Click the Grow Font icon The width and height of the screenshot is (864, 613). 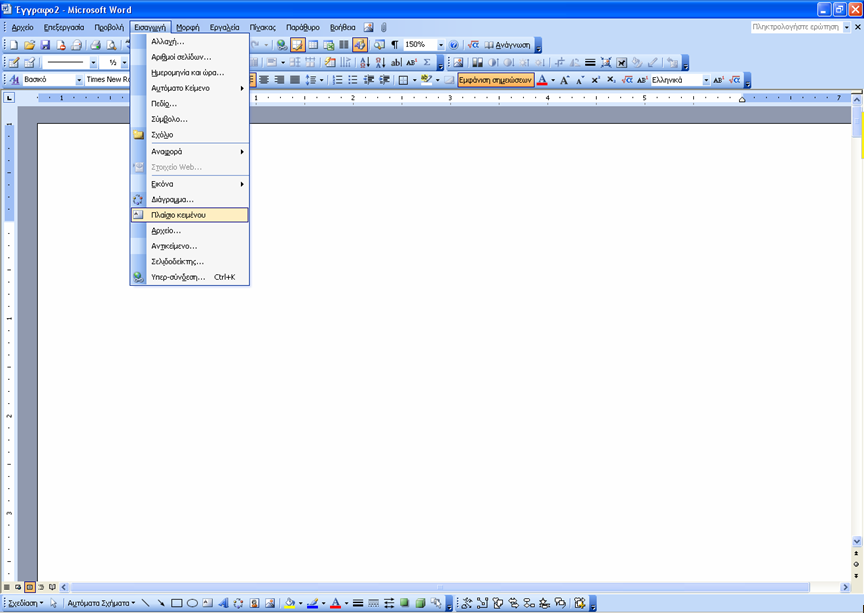point(564,80)
